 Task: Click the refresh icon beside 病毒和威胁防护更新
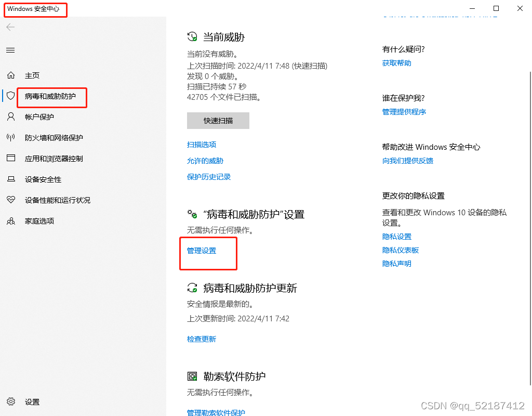click(192, 288)
